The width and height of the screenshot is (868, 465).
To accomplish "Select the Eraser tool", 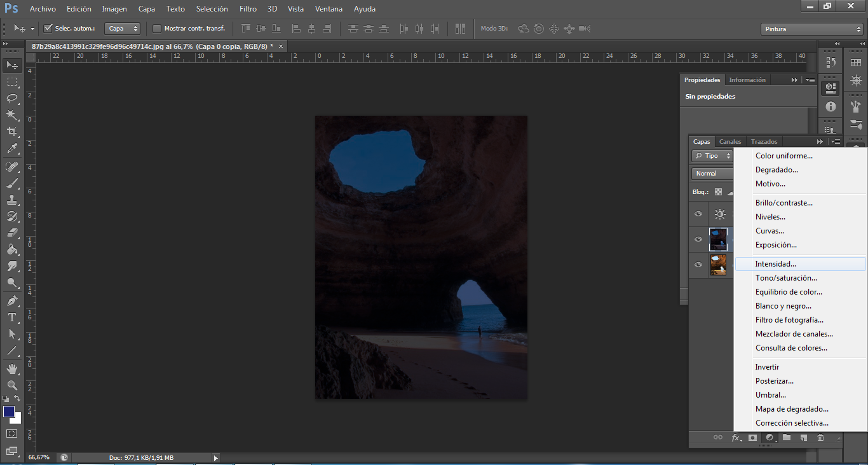I will pyautogui.click(x=12, y=233).
